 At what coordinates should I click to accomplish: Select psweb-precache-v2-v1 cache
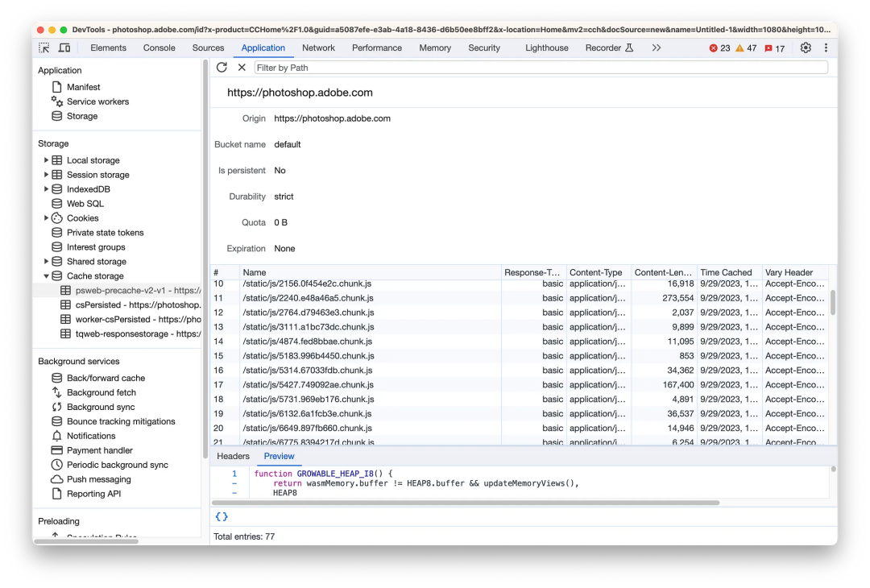tap(130, 290)
